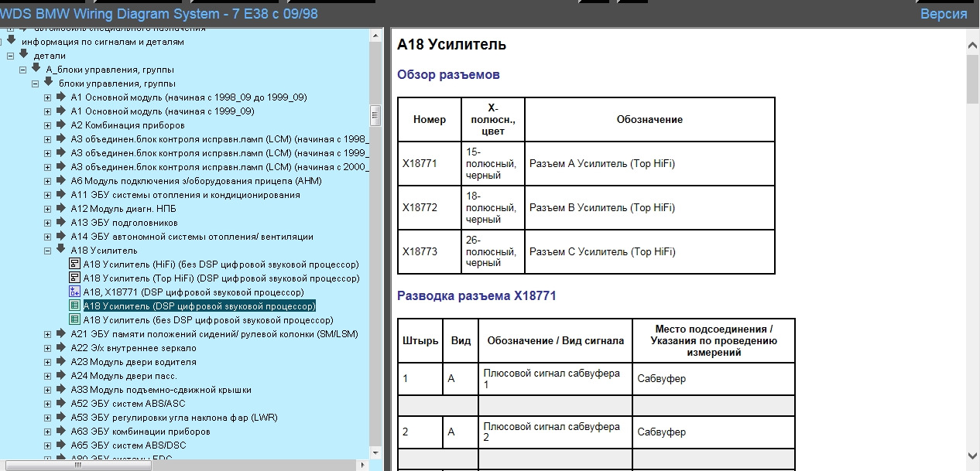Select A33 Модуль подъемно-сдвижной крышки item
The width and height of the screenshot is (980, 471).
161,390
